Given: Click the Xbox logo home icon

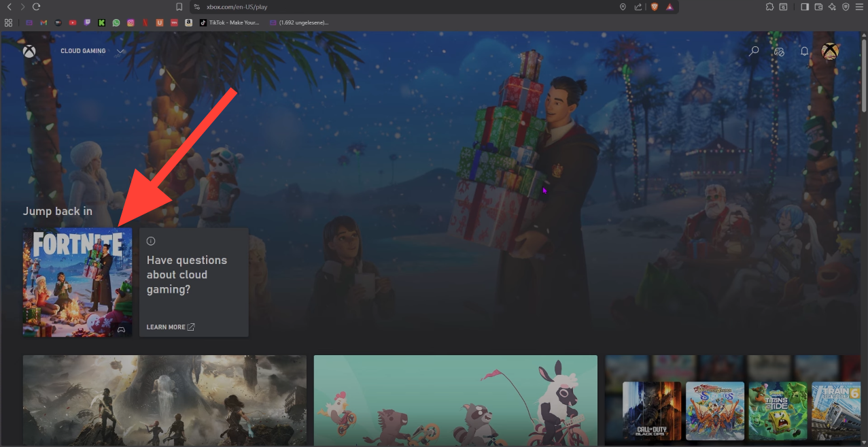Looking at the screenshot, I should pos(29,51).
